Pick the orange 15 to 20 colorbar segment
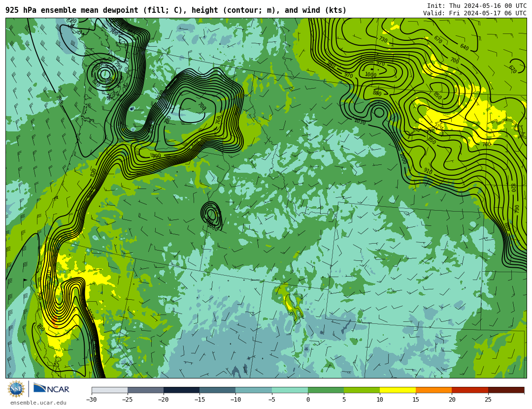The image size is (532, 409). click(434, 390)
